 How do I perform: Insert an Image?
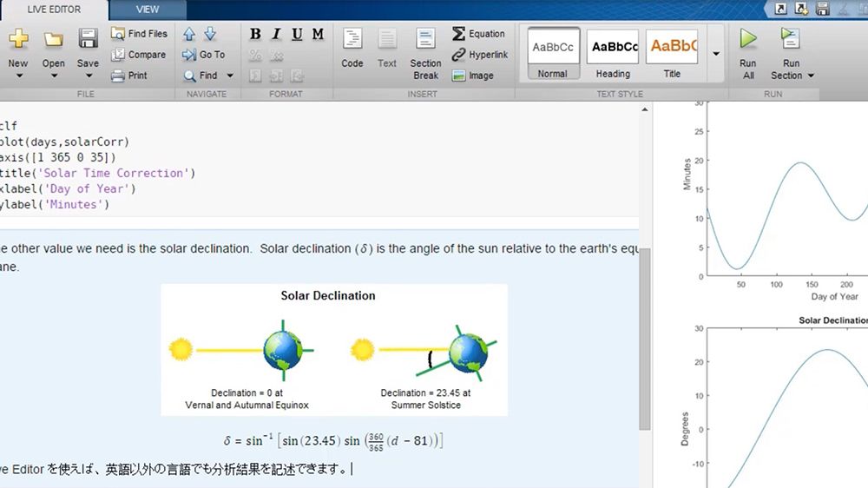(472, 76)
